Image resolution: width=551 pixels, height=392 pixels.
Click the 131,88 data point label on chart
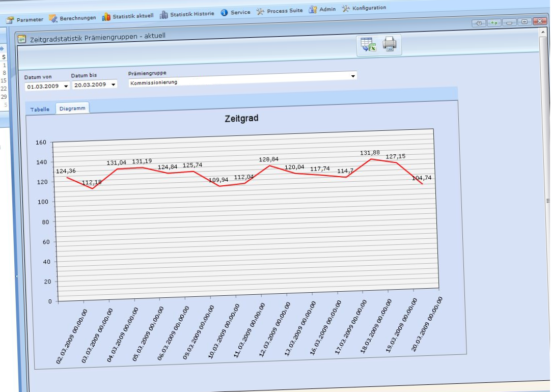pos(370,153)
